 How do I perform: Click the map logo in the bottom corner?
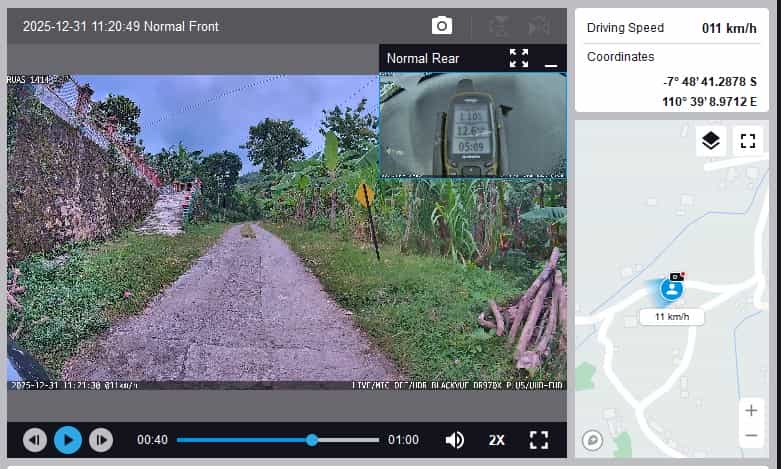[x=593, y=440]
